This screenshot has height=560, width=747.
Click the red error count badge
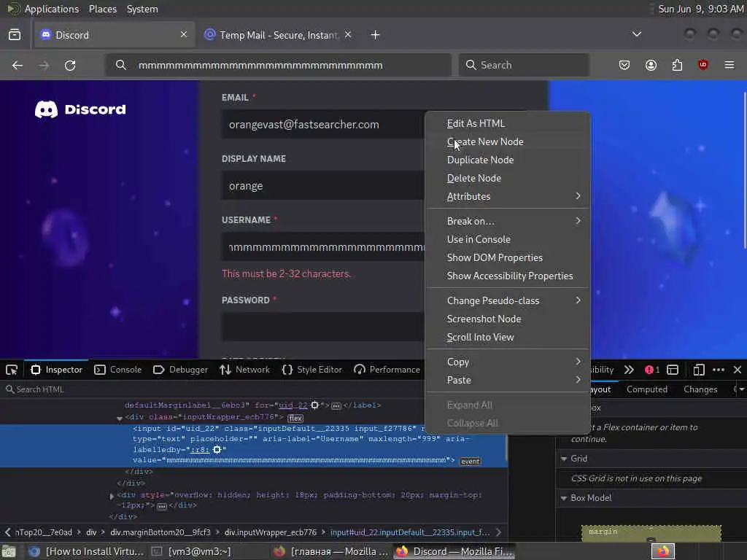[652, 370]
